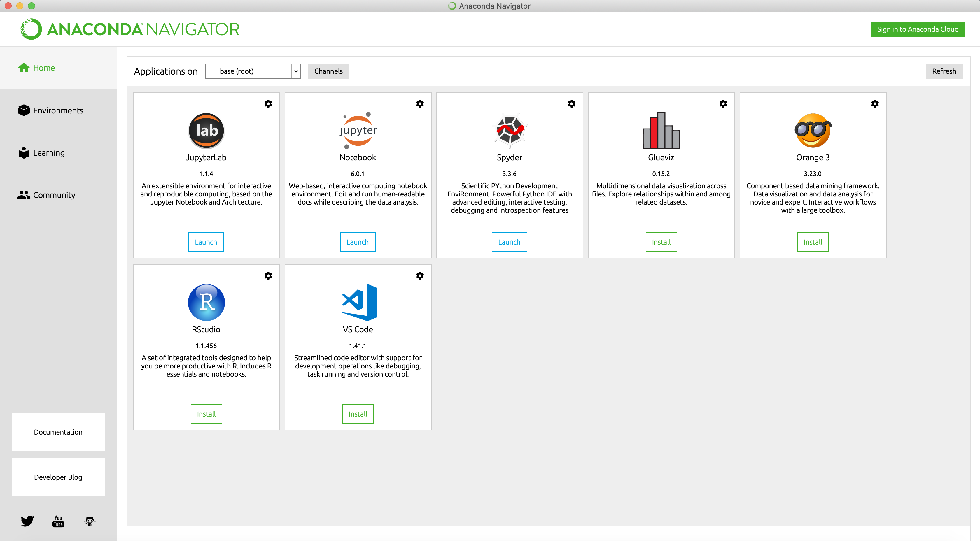The image size is (980, 541).
Task: Open Anaconda Twitter page icon
Action: pos(27,521)
